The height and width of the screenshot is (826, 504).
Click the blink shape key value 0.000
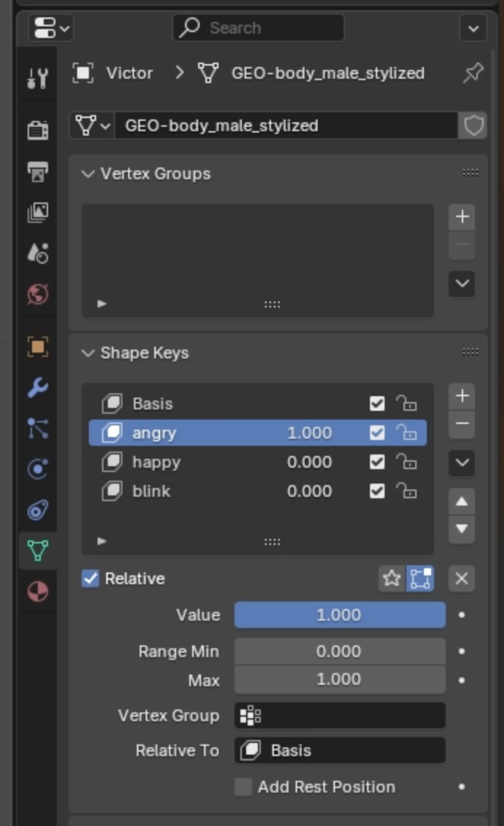tap(309, 491)
